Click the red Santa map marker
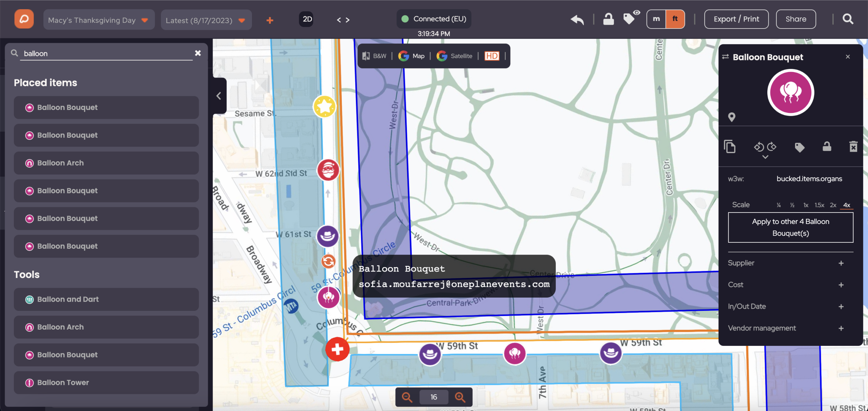 coord(328,170)
